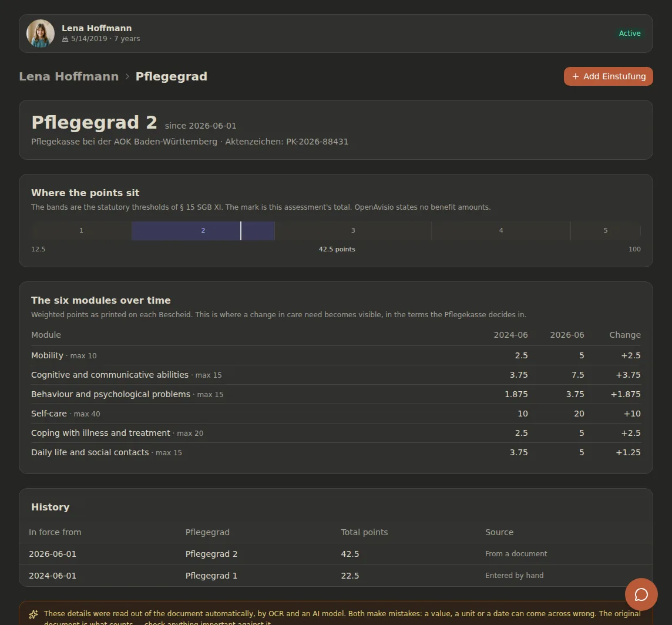The width and height of the screenshot is (672, 625).
Task: Click the +3.75 change value
Action: click(629, 375)
